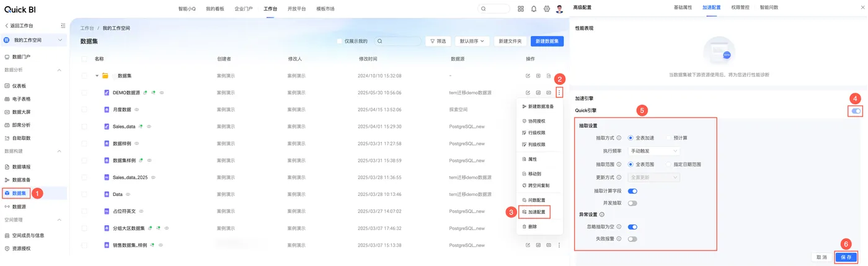
Task: Choose 新建数据准备 in context menu
Action: pyautogui.click(x=539, y=107)
